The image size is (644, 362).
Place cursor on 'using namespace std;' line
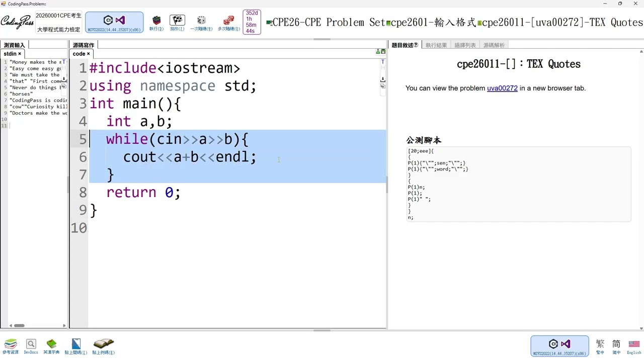click(173, 86)
